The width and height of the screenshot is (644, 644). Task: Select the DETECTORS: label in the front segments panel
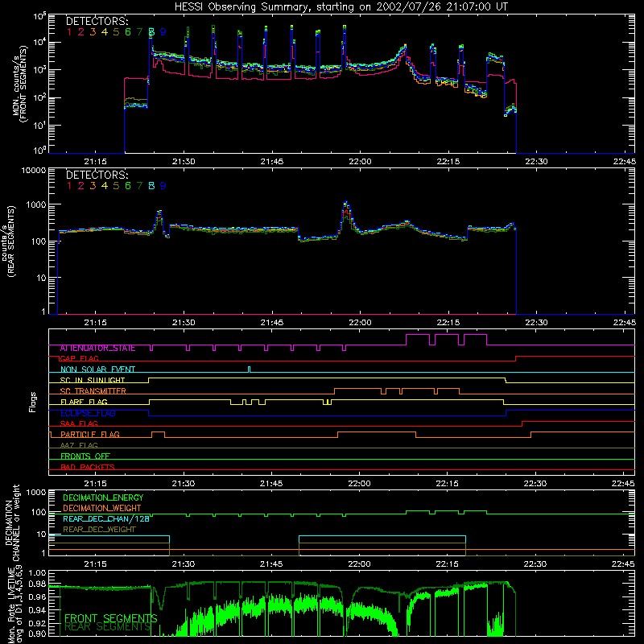(97, 22)
